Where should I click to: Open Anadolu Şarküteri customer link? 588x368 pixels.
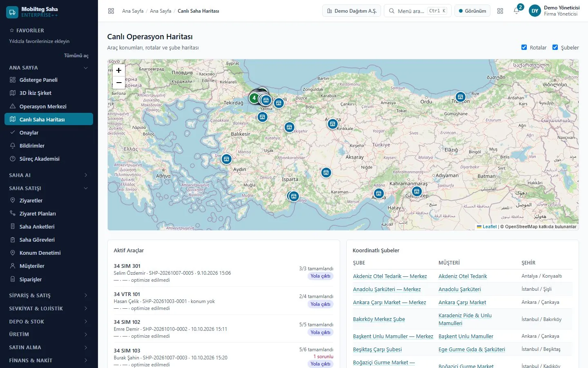click(459, 289)
